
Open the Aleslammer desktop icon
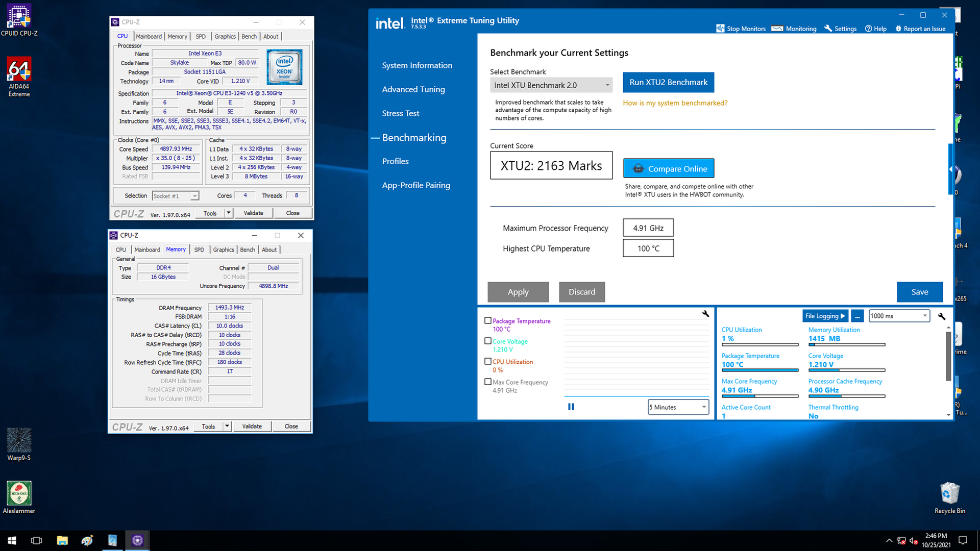tap(19, 497)
